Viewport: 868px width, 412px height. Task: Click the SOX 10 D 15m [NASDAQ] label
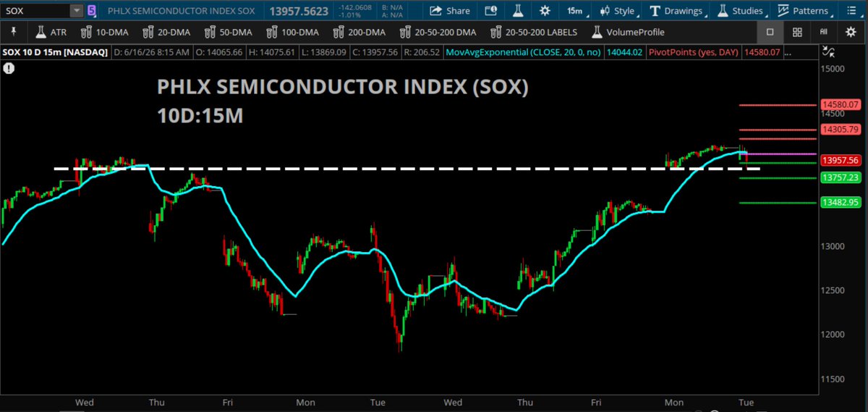[56, 53]
